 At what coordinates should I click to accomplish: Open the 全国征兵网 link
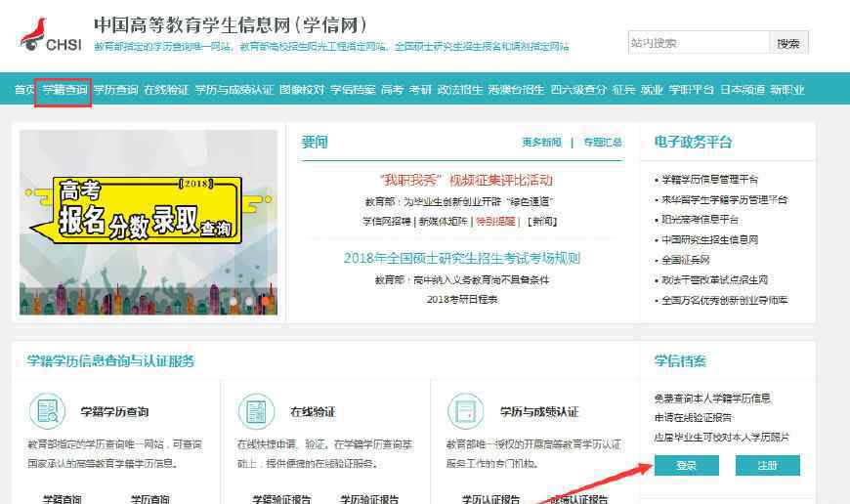pyautogui.click(x=685, y=260)
